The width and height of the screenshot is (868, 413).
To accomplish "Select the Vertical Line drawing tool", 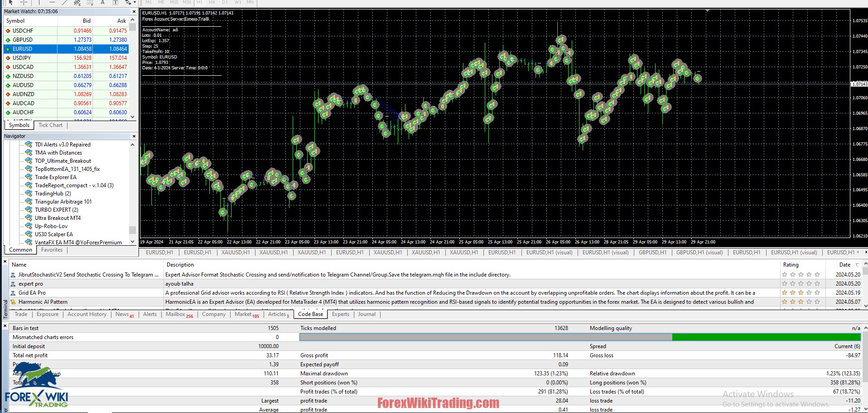I will tap(39, 3).
